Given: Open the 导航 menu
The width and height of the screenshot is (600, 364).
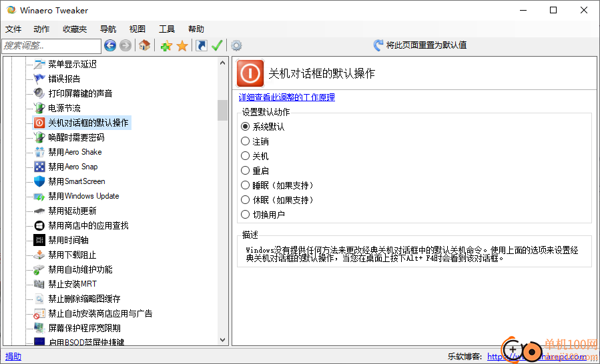Looking at the screenshot, I should [108, 29].
